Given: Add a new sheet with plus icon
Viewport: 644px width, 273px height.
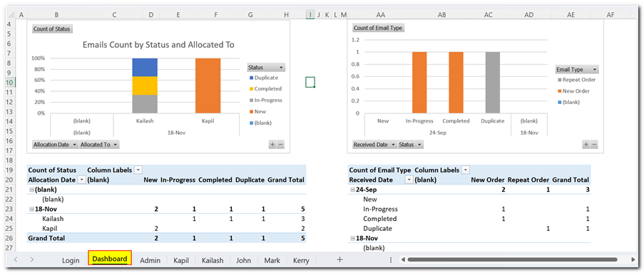Looking at the screenshot, I should pyautogui.click(x=339, y=259).
